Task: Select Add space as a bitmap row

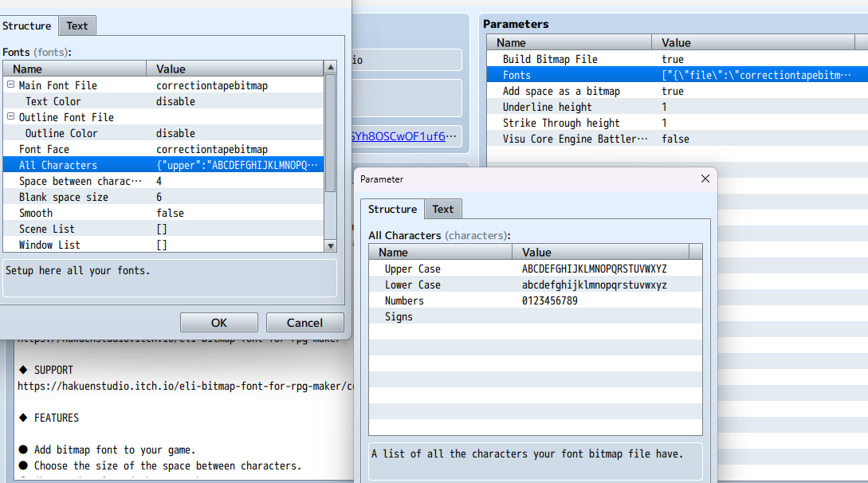Action: (x=677, y=92)
